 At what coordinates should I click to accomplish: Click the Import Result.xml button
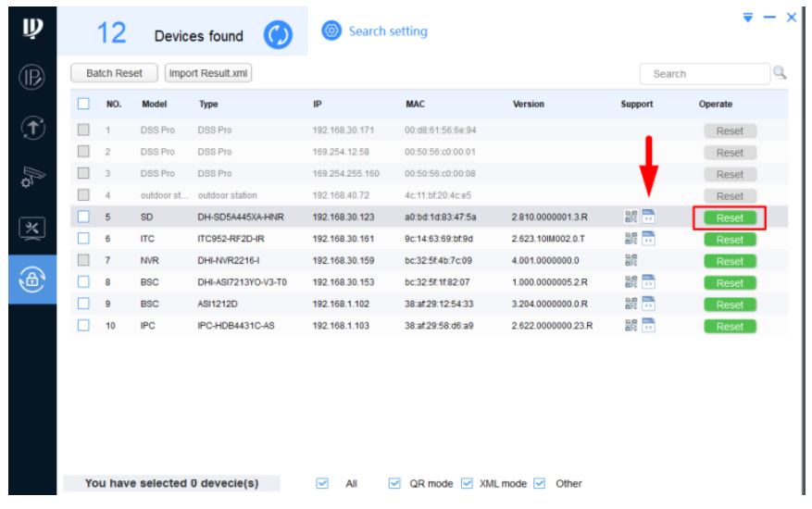coord(208,73)
